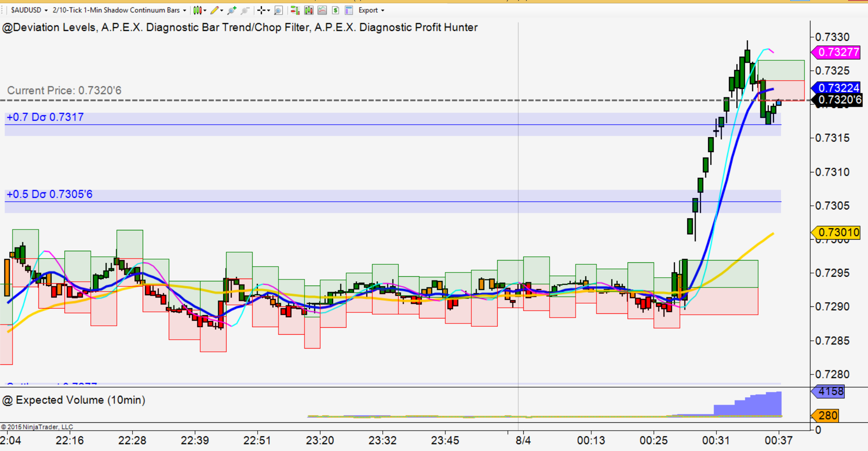Click the 23:45 time axis label

(445, 440)
